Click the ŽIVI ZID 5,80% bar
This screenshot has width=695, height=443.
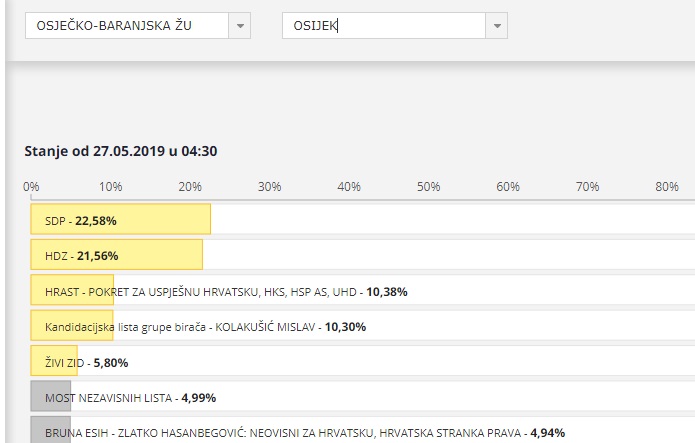pyautogui.click(x=54, y=361)
